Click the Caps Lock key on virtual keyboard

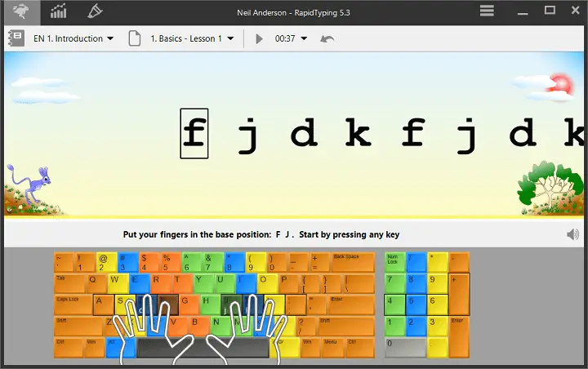[x=73, y=305]
